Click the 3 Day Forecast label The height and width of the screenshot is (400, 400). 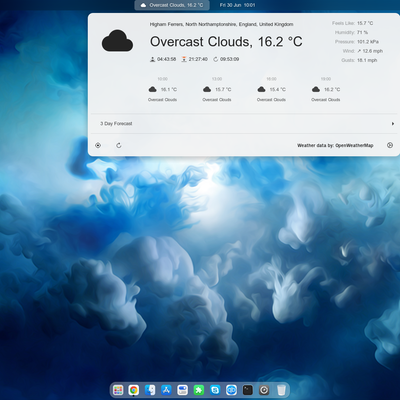click(x=116, y=123)
